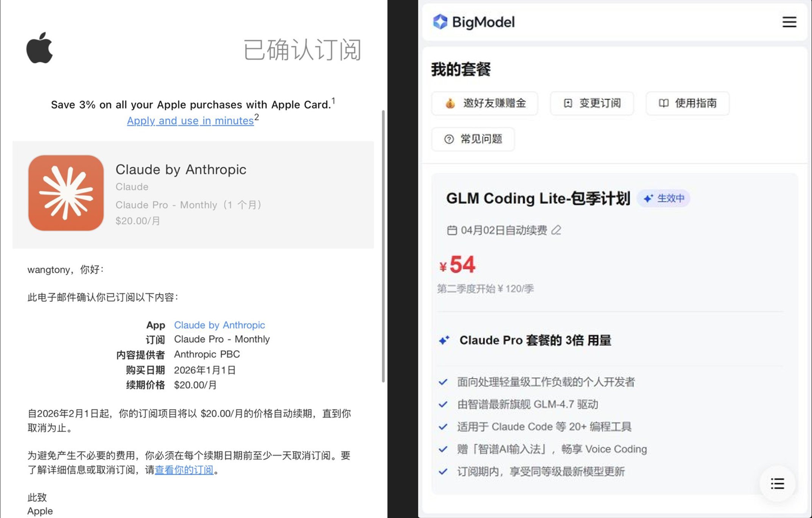Click the Claude app icon thumbnail
Image resolution: width=812 pixels, height=518 pixels.
pos(66,193)
